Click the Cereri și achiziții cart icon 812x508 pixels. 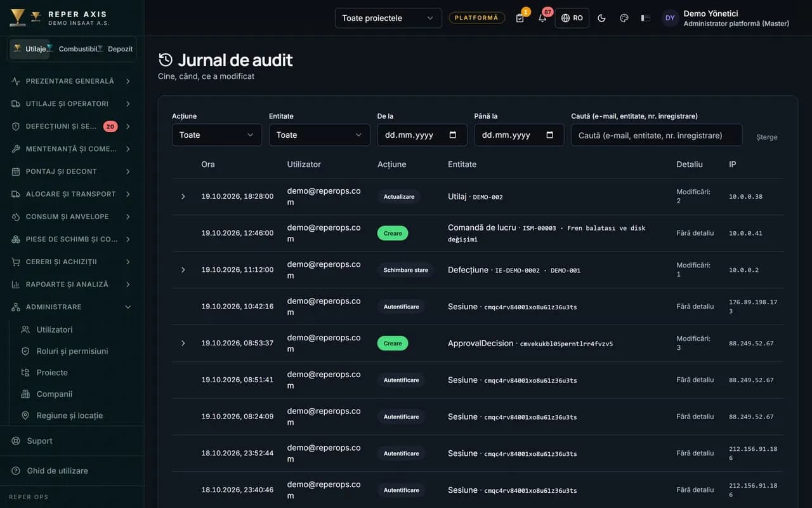coord(16,262)
